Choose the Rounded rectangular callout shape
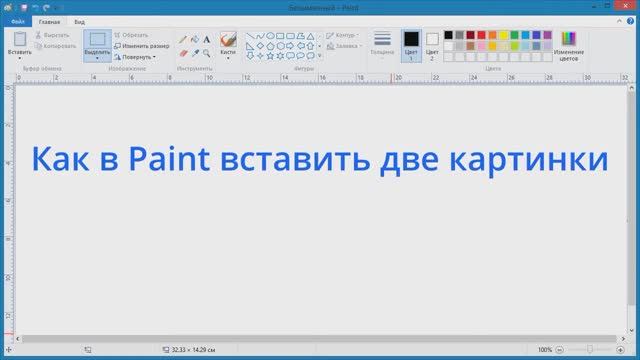 coord(290,56)
